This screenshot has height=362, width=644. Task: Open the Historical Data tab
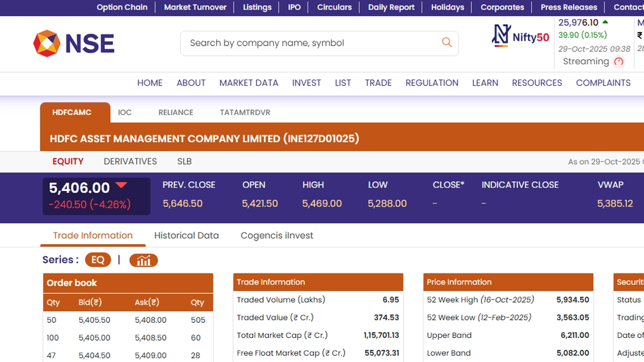(x=186, y=235)
